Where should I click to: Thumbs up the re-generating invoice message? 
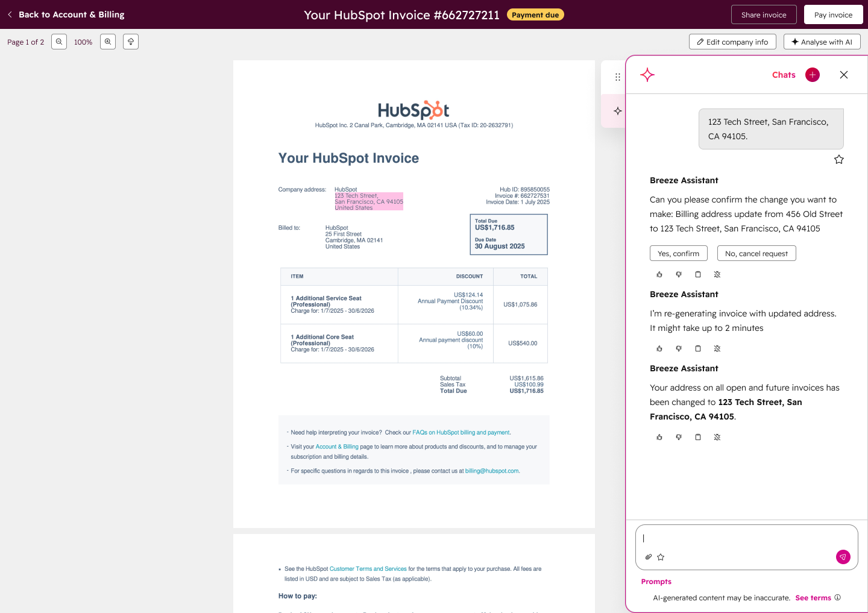click(659, 348)
